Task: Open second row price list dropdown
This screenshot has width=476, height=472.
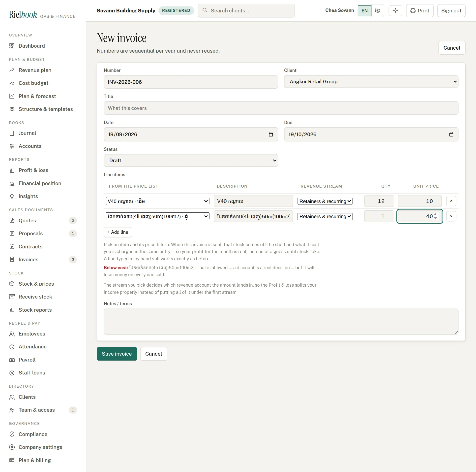Action: (158, 216)
